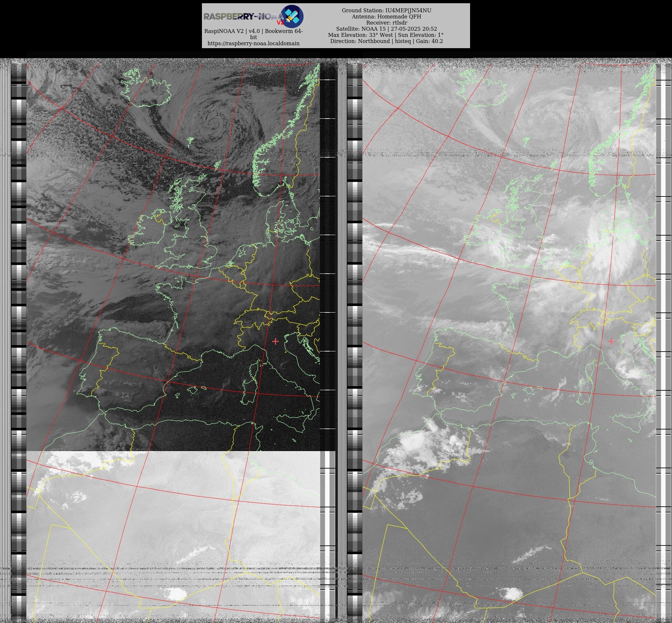Click the "Direction: Northbound | histeq | Gain: 40.2" line
Image resolution: width=672 pixels, height=623 pixels.
[x=386, y=41]
